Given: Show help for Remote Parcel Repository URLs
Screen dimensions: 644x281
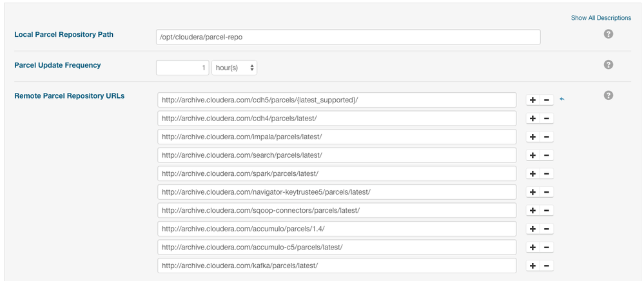Looking at the screenshot, I should pos(609,95).
